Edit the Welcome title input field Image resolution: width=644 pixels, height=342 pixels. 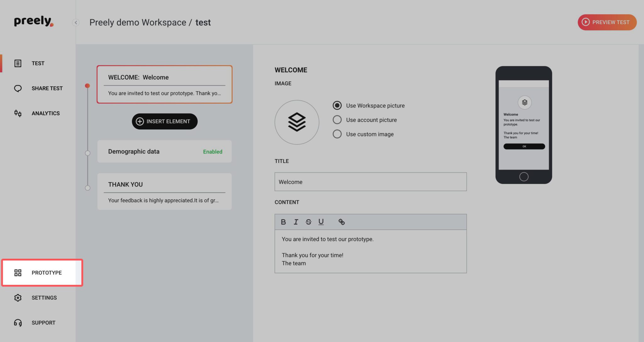[x=370, y=182]
